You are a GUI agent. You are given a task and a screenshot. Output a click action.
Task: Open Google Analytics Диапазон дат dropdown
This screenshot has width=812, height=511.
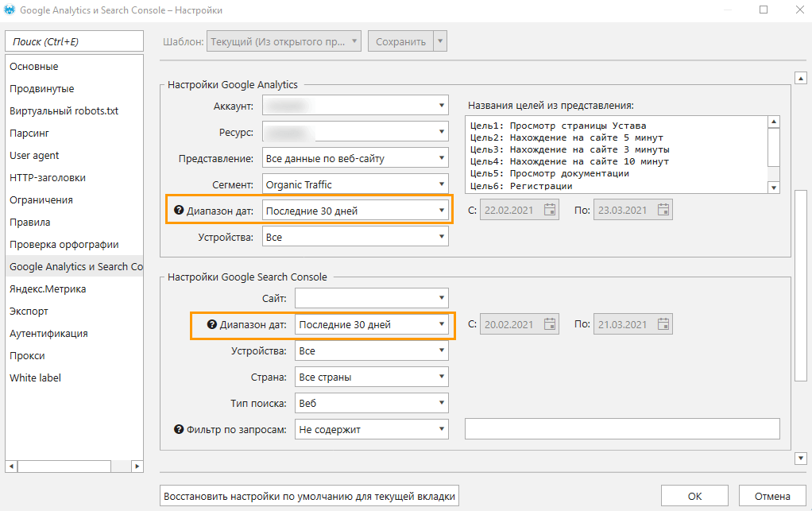[355, 211]
